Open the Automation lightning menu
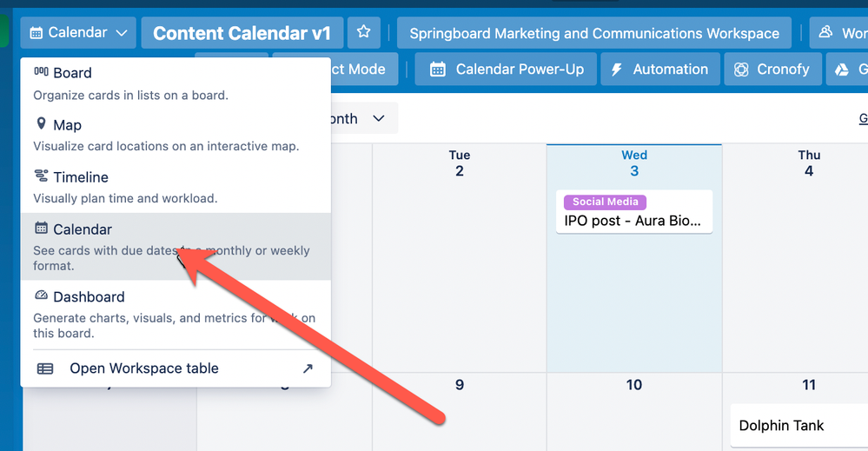The image size is (868, 451). pos(659,70)
